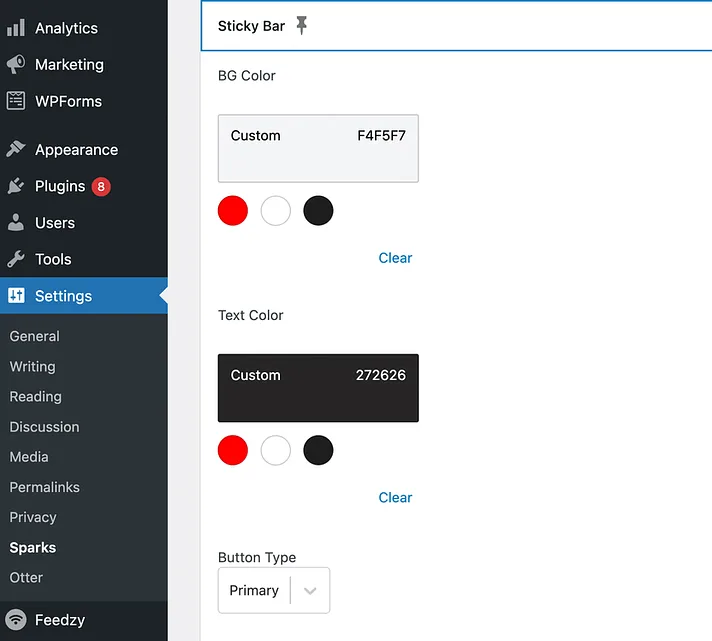Open the Button Type Primary dropdown
The width and height of the screenshot is (712, 641).
coord(274,590)
